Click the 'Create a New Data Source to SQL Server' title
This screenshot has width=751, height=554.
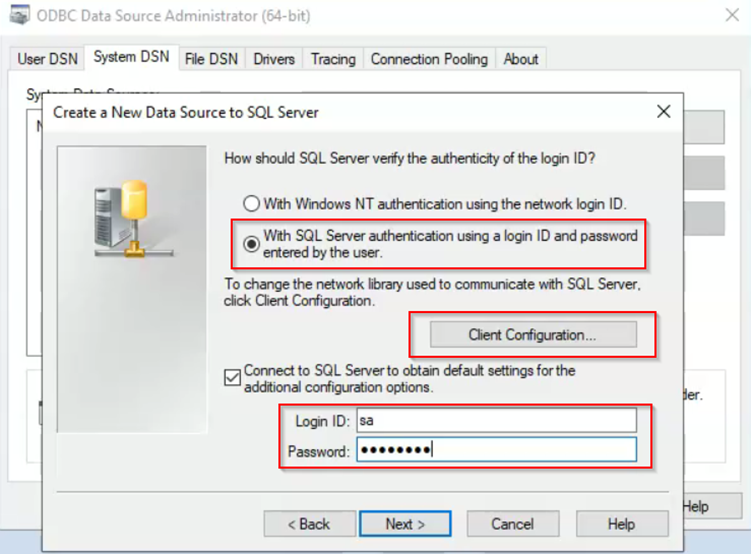point(186,112)
